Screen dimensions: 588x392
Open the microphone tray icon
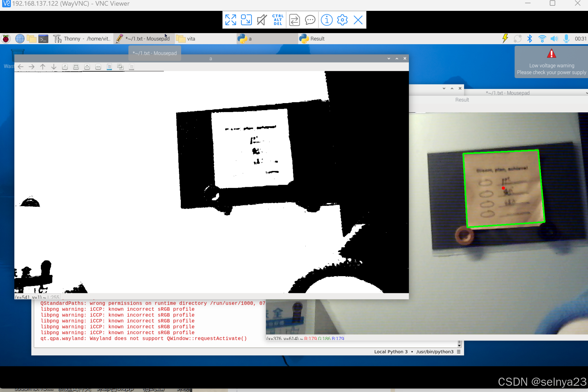[566, 39]
